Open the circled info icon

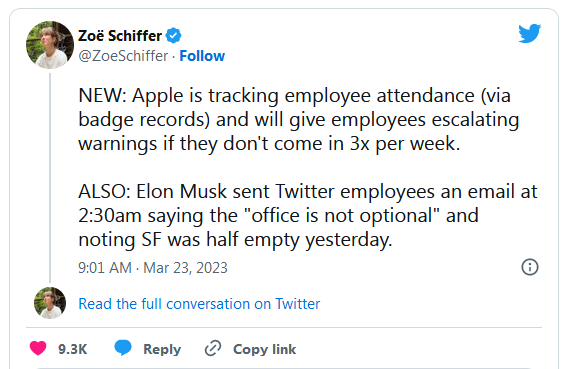point(530,267)
